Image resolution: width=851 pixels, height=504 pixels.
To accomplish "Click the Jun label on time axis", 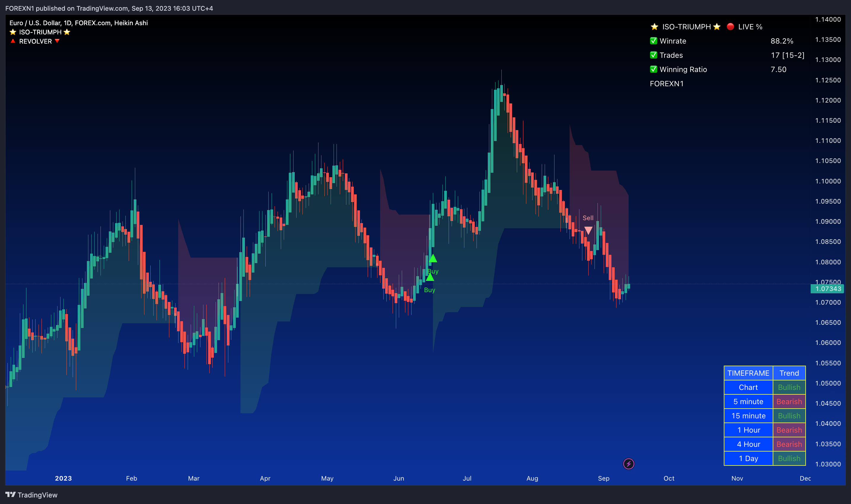I will tap(399, 478).
